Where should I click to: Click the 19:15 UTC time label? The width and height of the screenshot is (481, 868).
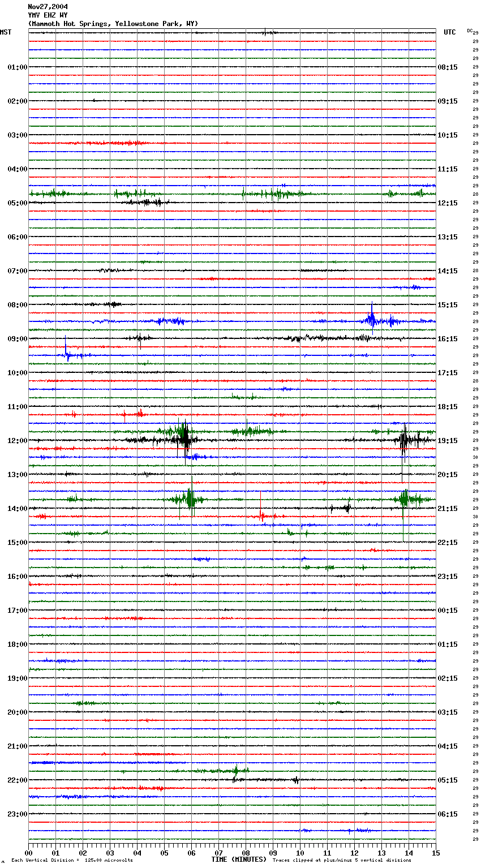[x=448, y=441]
